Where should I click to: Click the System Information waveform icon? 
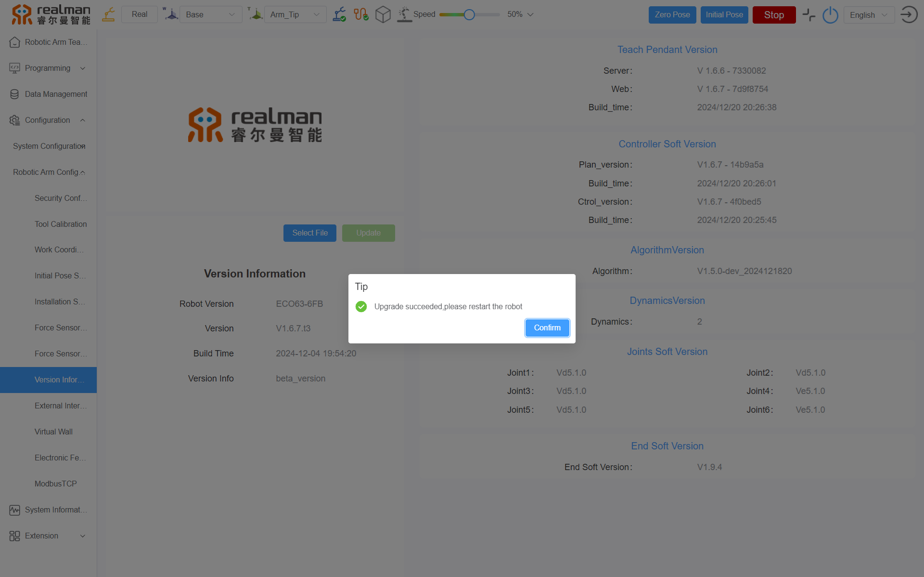(14, 510)
